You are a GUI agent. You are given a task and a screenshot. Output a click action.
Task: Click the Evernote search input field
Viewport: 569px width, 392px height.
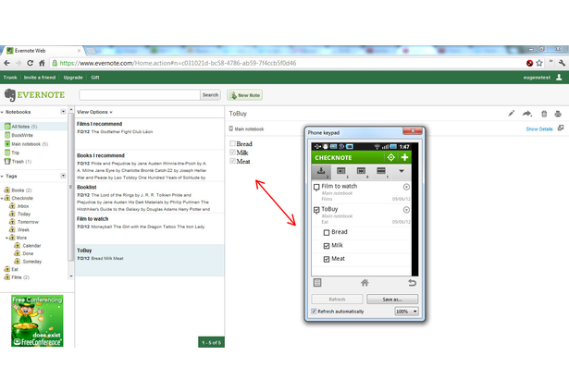[x=140, y=95]
